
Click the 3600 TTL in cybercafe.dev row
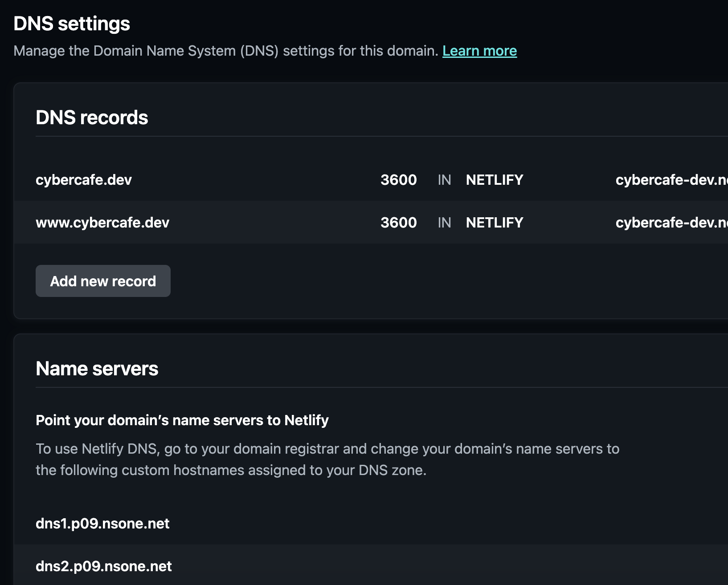click(399, 180)
